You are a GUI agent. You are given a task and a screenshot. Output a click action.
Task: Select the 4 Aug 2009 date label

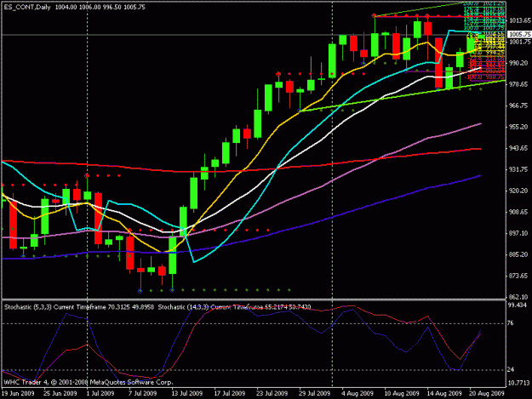point(358,393)
